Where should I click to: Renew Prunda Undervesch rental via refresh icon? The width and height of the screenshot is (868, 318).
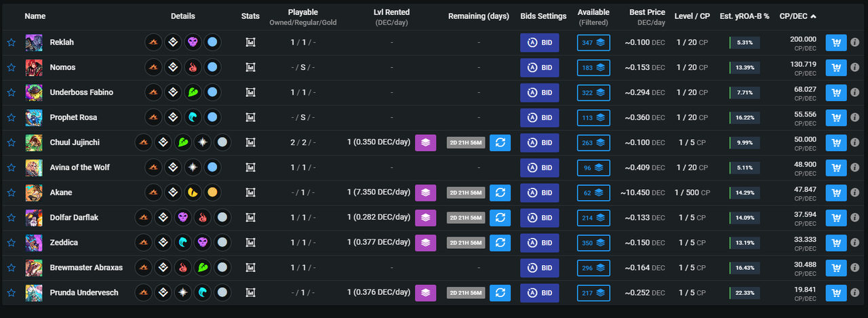coord(500,293)
